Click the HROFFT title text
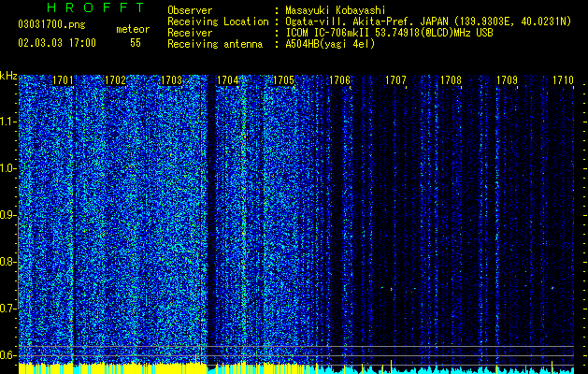588x374 pixels. (96, 7)
